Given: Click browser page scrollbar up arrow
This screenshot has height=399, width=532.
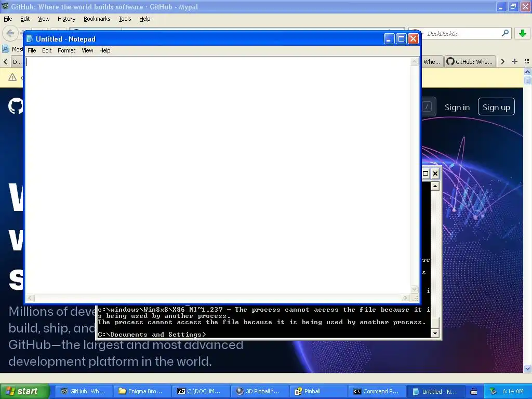Looking at the screenshot, I should pyautogui.click(x=527, y=72).
